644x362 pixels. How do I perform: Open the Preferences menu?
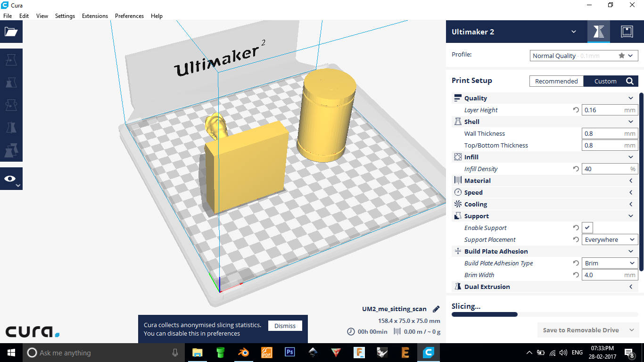[x=129, y=16]
